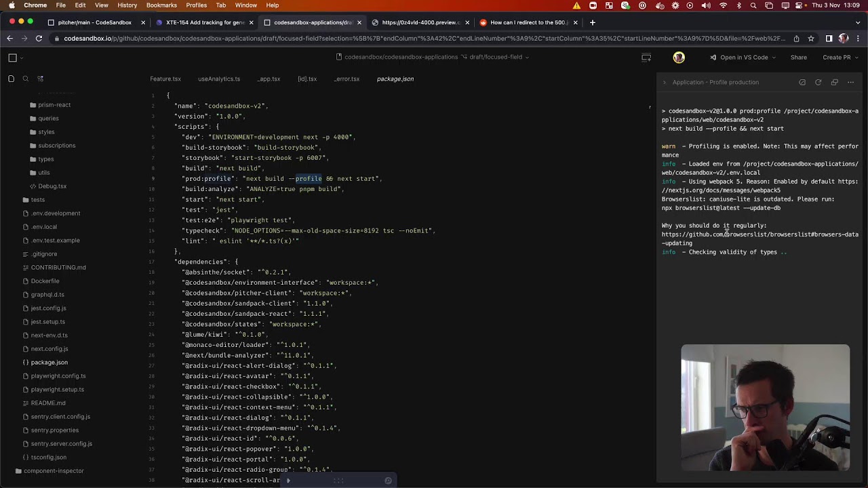Open the search icon in sidebar
This screenshot has height=488, width=868.
26,79
